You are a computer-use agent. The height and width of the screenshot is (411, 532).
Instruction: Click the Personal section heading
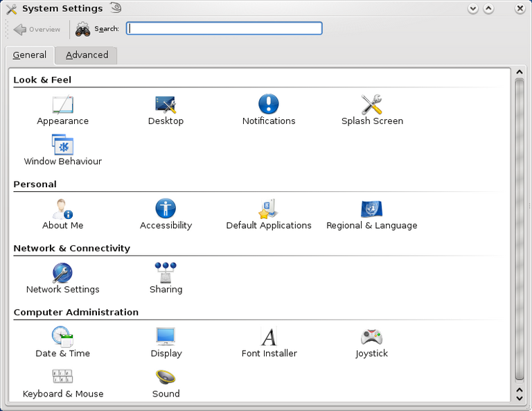(x=35, y=184)
